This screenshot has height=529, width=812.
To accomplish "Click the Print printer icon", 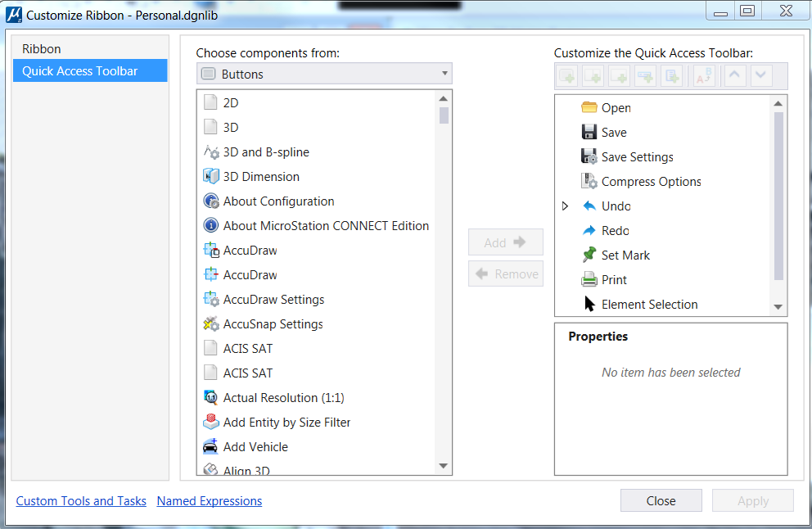I will tap(589, 280).
